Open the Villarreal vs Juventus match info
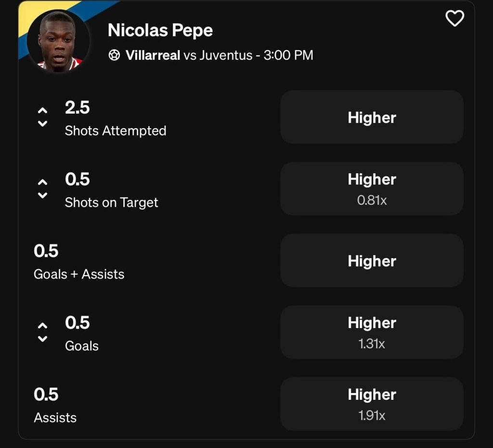 (x=219, y=55)
